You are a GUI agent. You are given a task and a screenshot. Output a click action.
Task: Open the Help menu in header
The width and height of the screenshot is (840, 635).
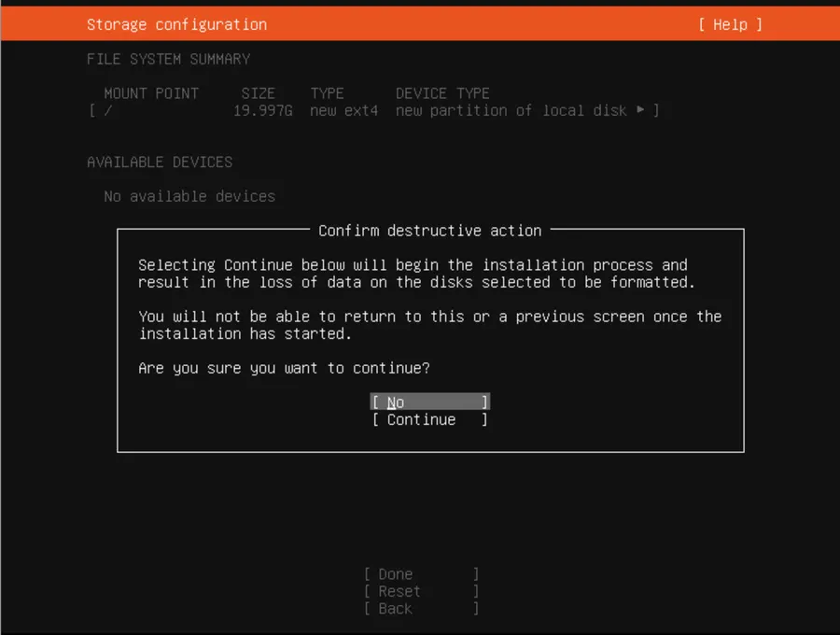[x=730, y=24]
